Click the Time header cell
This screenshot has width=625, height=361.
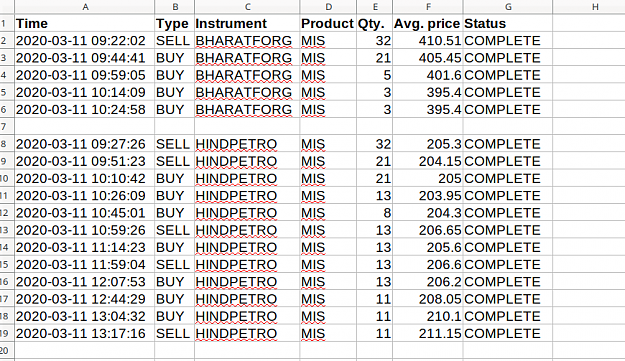[x=85, y=24]
